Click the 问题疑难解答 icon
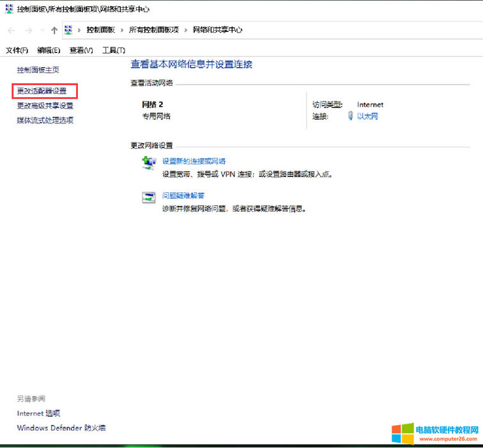Viewport: 483px width, 448px height. [148, 197]
